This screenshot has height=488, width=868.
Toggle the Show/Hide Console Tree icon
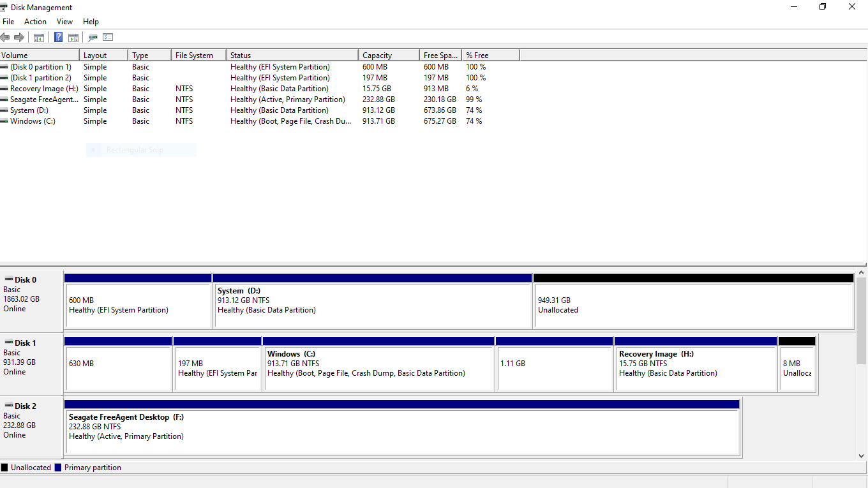[39, 38]
